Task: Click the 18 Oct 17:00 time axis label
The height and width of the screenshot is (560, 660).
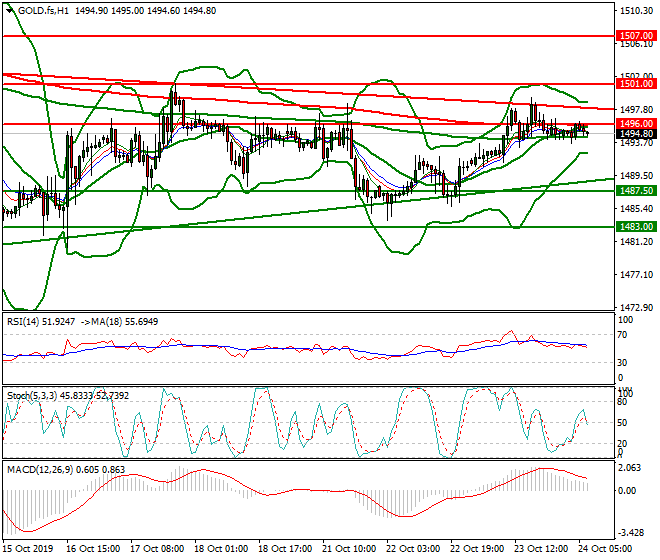Action: [x=285, y=549]
